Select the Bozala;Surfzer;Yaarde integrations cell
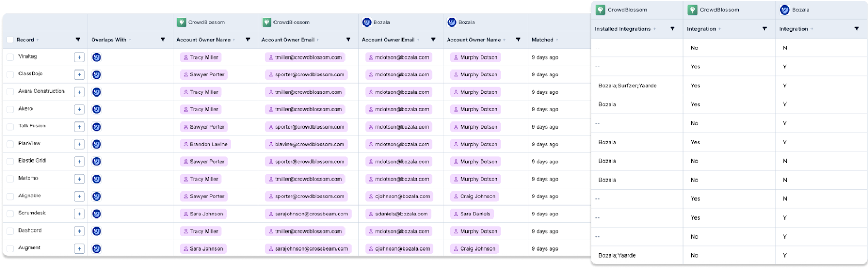The height and width of the screenshot is (269, 868). [628, 85]
